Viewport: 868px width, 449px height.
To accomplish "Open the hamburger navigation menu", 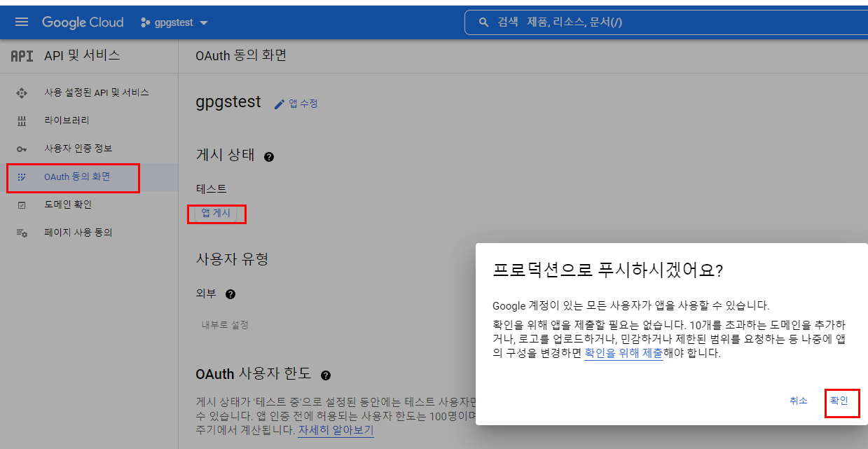I will click(x=22, y=22).
